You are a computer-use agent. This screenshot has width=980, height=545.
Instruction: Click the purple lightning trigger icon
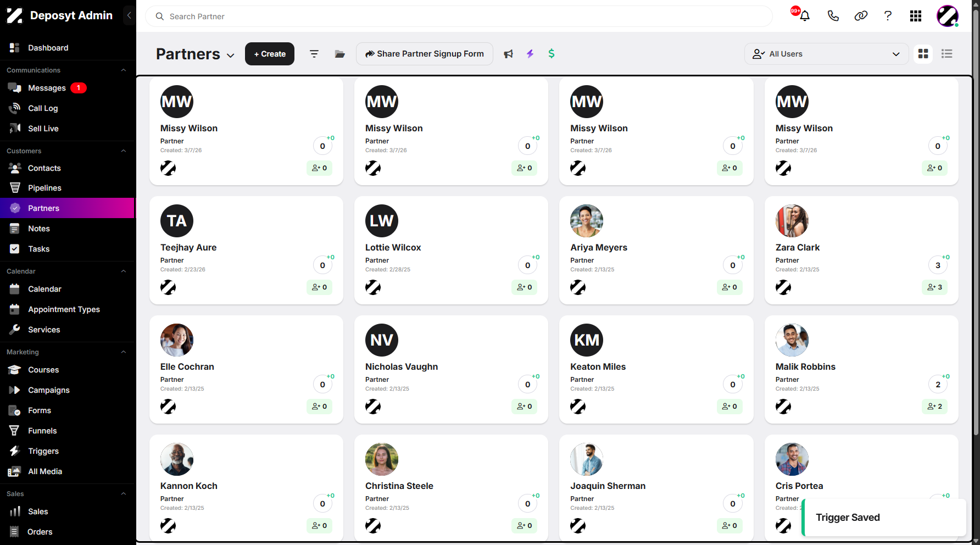pos(530,54)
